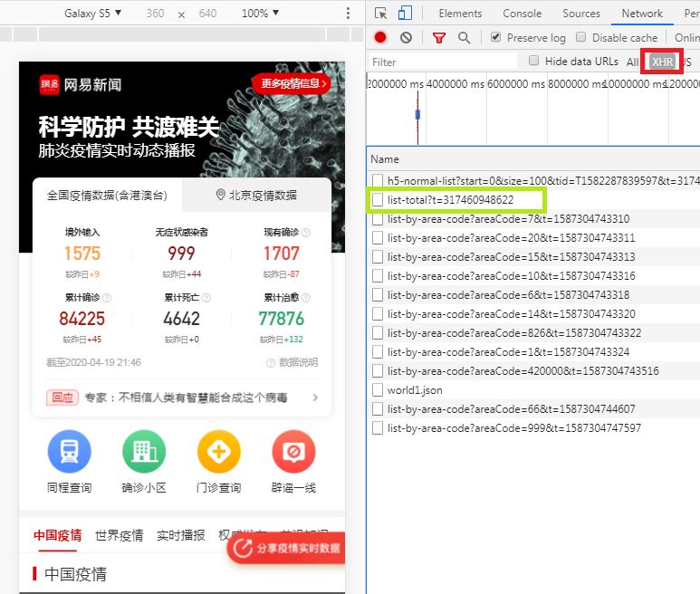Open network search with the magnifier icon
Viewport: 700px width, 594px height.
[465, 38]
